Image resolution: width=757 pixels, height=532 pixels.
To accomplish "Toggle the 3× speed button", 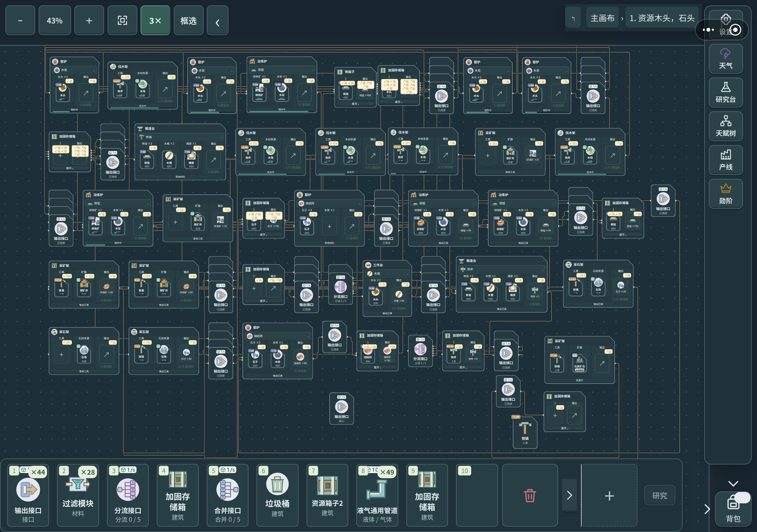I will click(155, 21).
